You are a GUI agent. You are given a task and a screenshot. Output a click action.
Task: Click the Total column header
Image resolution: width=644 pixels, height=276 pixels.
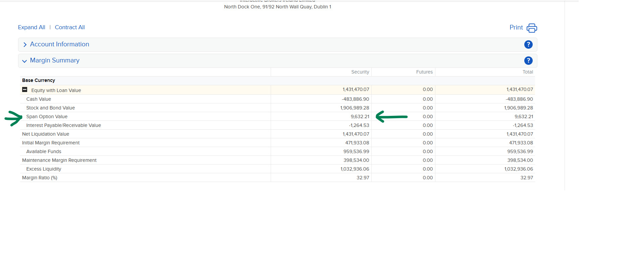tap(528, 72)
